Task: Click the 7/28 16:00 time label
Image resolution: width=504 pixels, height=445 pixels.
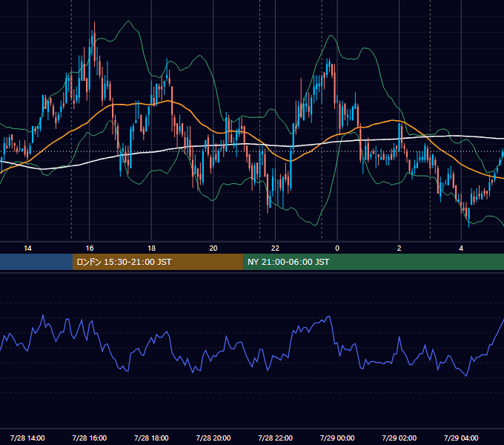Action: tap(90, 438)
